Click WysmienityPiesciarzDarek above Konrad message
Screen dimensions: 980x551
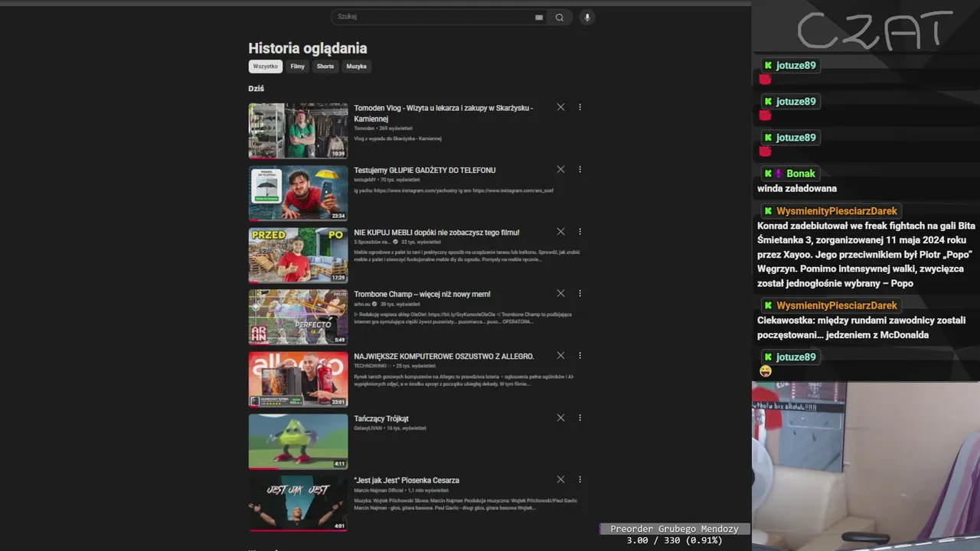tap(837, 211)
